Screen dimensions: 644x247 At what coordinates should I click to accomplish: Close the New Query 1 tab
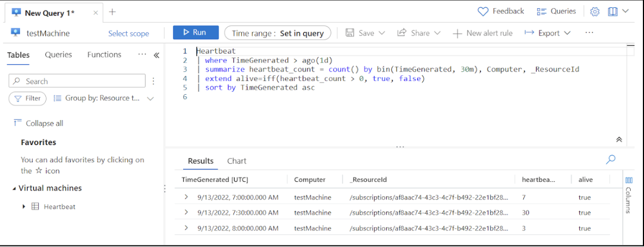point(95,12)
